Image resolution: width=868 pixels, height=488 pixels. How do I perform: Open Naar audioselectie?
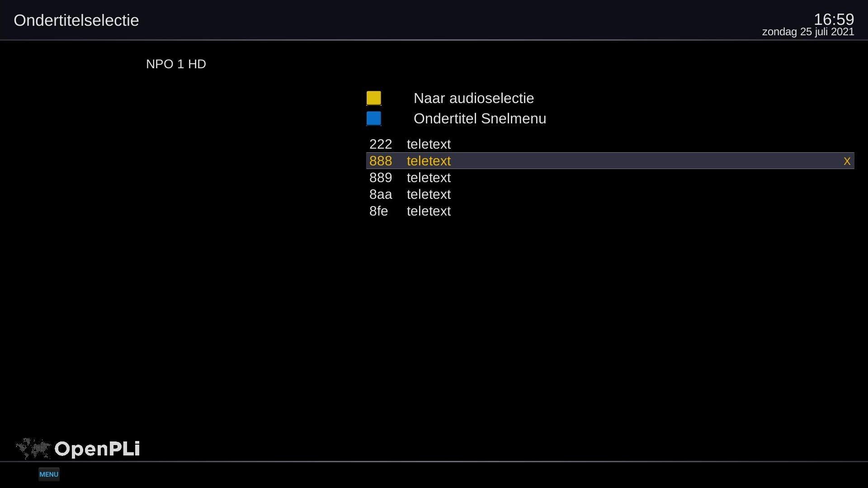pyautogui.click(x=473, y=98)
